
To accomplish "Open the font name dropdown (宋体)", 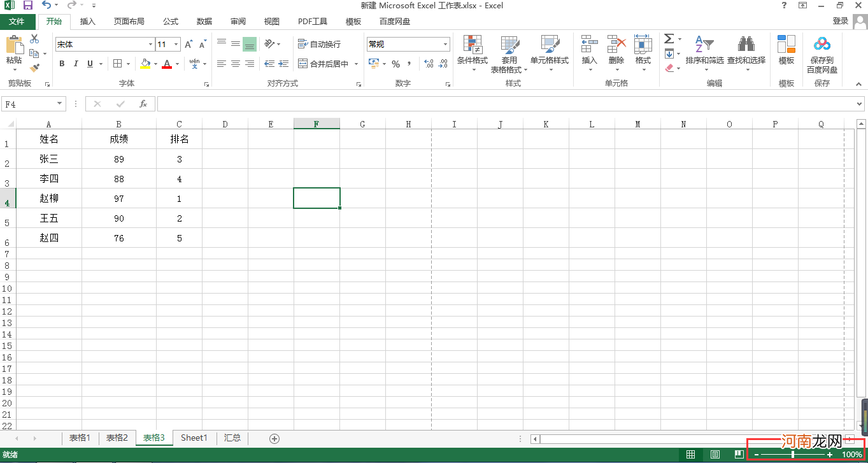I will [151, 45].
